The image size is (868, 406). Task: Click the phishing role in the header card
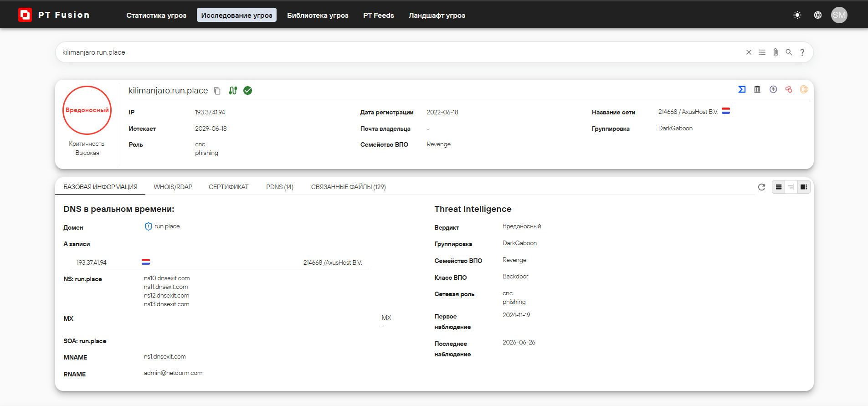(x=206, y=153)
